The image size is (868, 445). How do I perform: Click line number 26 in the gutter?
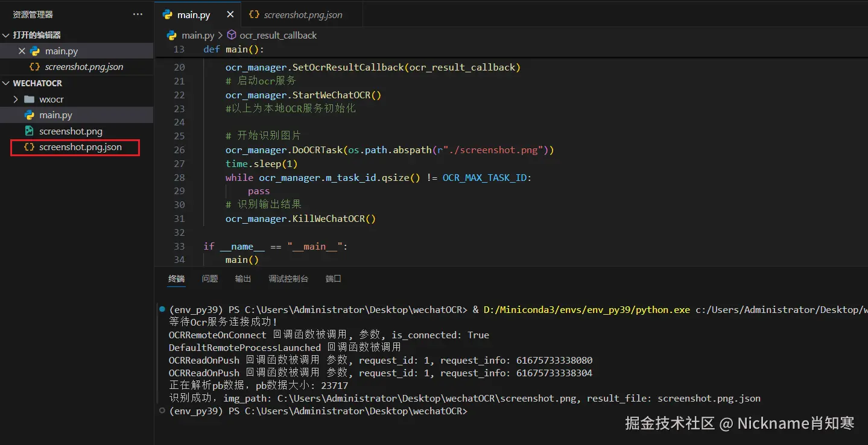(x=179, y=150)
